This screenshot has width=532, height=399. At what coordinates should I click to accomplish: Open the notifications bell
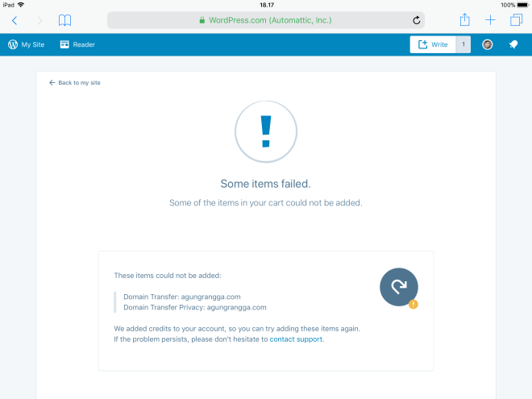point(513,44)
